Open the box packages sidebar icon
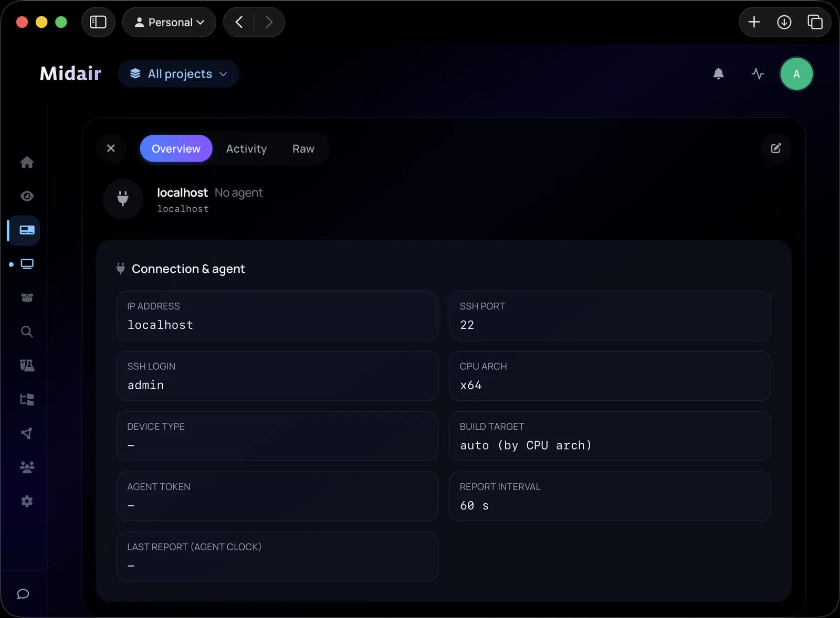The width and height of the screenshot is (840, 618). pyautogui.click(x=27, y=297)
